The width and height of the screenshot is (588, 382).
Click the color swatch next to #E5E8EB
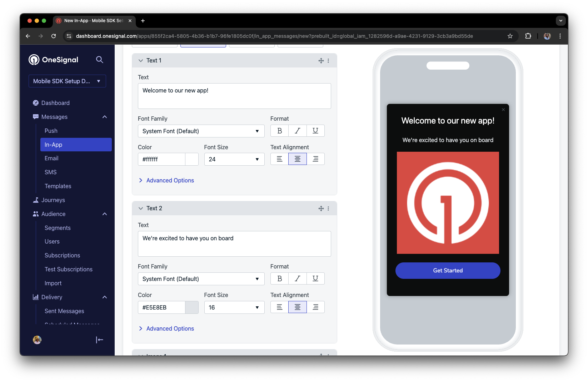(192, 307)
